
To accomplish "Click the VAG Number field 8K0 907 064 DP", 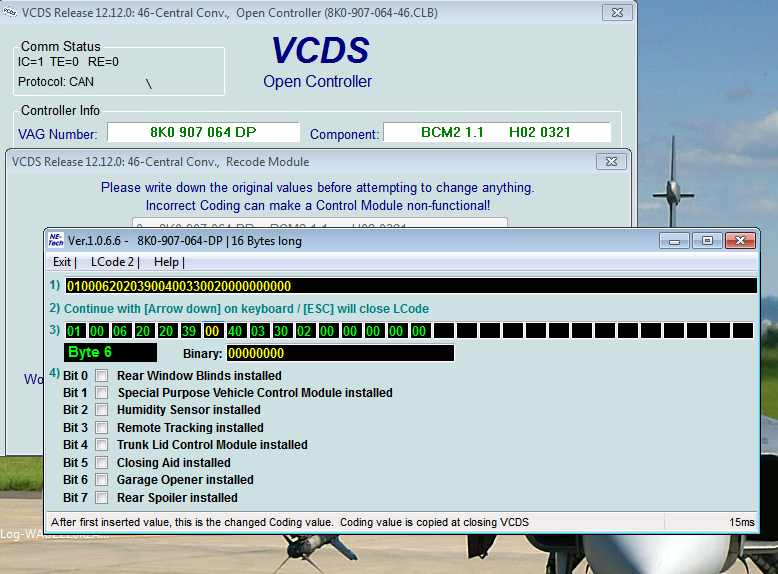I will pos(203,132).
